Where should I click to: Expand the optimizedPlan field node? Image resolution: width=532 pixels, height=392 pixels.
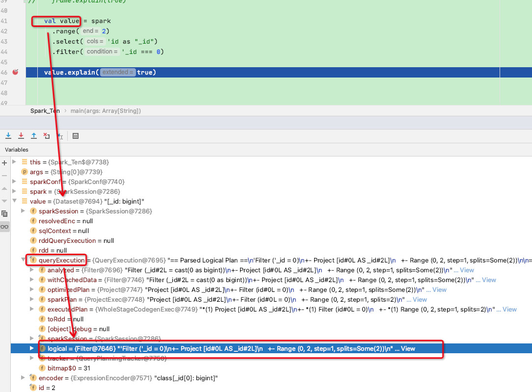click(x=32, y=289)
